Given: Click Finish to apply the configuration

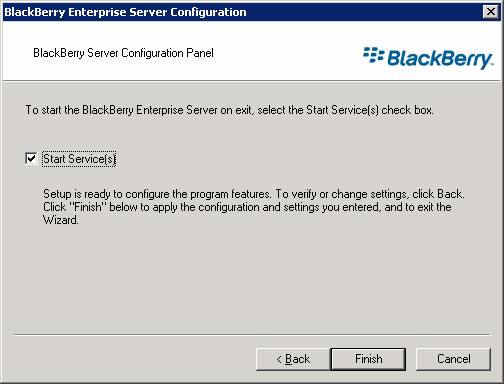Looking at the screenshot, I should pyautogui.click(x=368, y=359).
